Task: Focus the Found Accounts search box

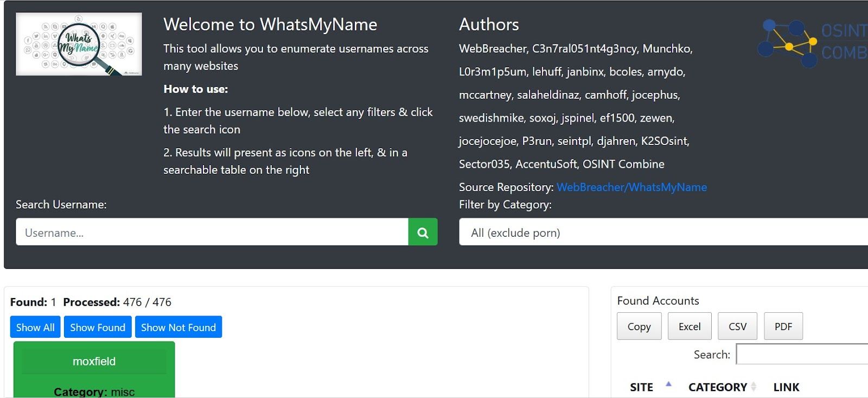Action: [x=802, y=355]
